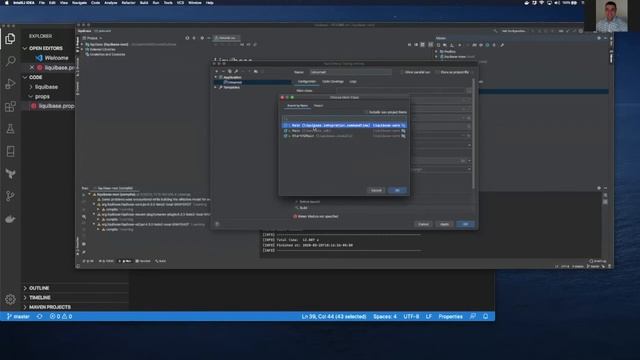Viewport: 640px width, 360px height.
Task: Click Properties language mode in status bar
Action: 450,316
